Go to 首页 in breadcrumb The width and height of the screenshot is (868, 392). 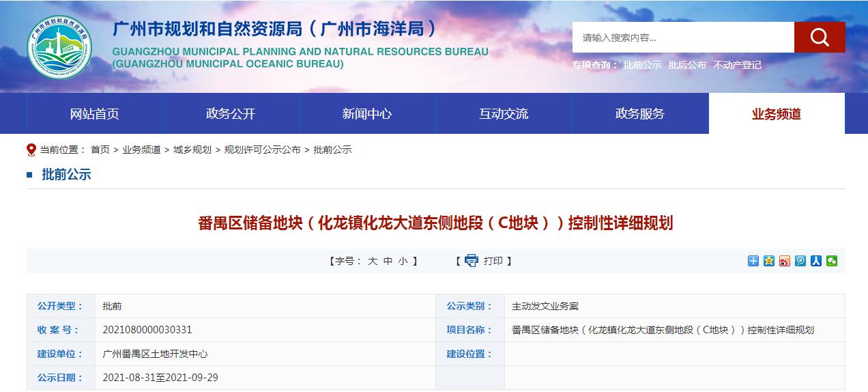100,150
